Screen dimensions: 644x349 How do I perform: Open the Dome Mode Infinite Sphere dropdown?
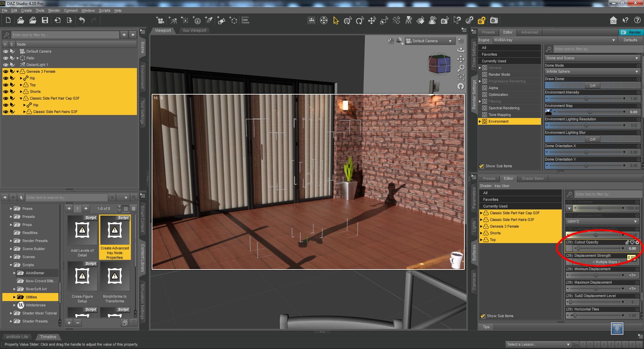click(592, 71)
